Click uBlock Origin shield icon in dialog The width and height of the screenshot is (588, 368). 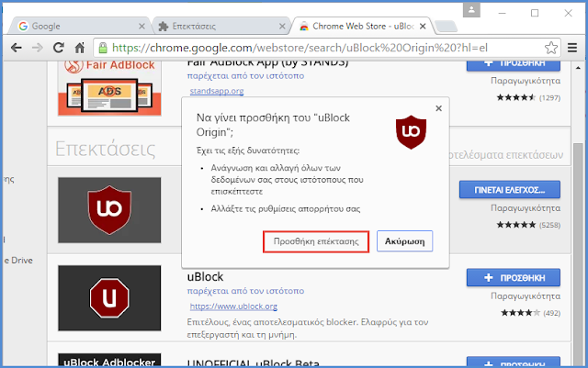point(411,132)
